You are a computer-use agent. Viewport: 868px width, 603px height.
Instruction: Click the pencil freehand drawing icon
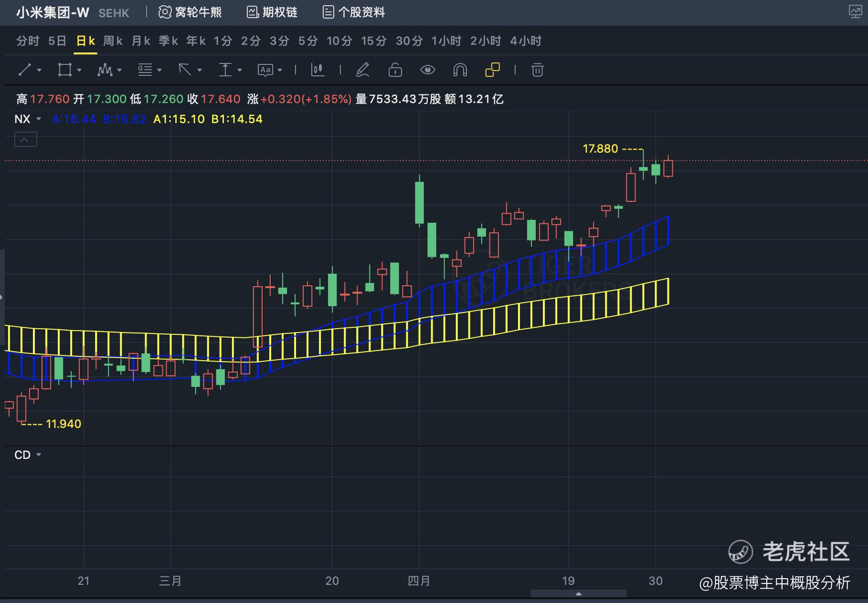pyautogui.click(x=363, y=70)
